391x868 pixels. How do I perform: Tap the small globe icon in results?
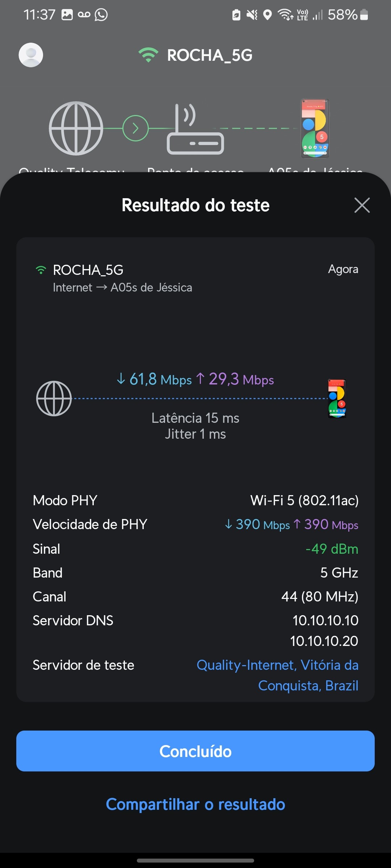click(54, 398)
